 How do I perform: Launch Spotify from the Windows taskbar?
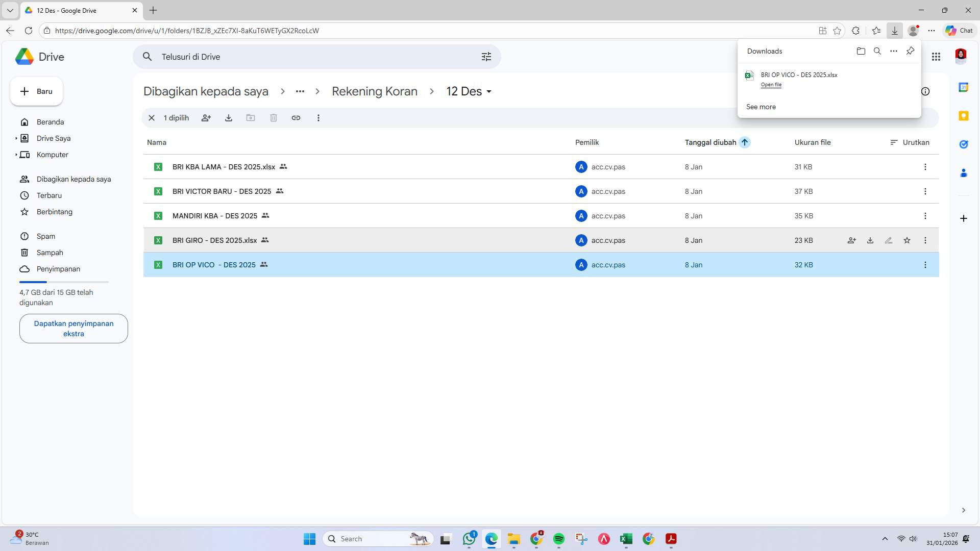[559, 539]
